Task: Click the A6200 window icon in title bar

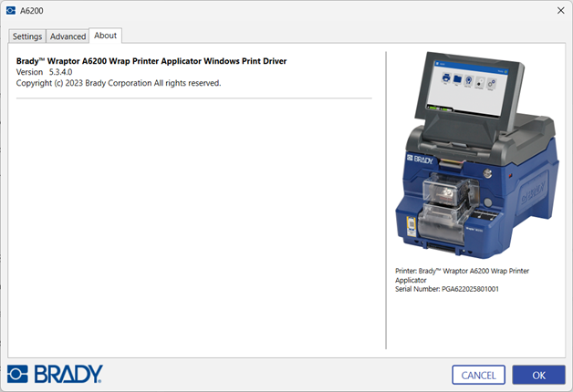Action: pyautogui.click(x=11, y=10)
